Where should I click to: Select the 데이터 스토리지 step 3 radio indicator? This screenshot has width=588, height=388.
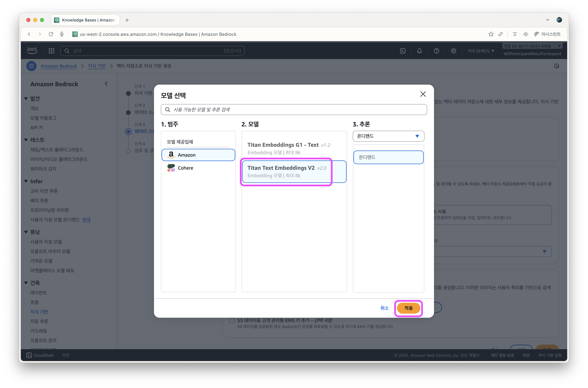(x=128, y=131)
